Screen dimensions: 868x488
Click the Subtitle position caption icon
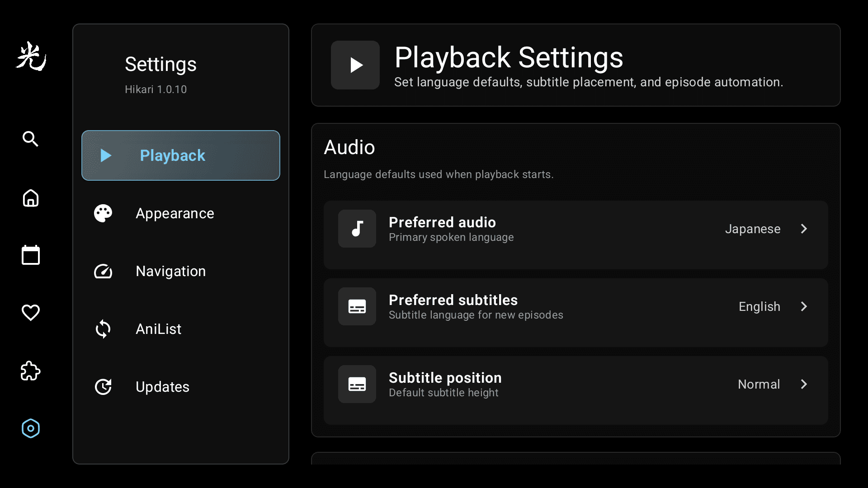point(357,384)
